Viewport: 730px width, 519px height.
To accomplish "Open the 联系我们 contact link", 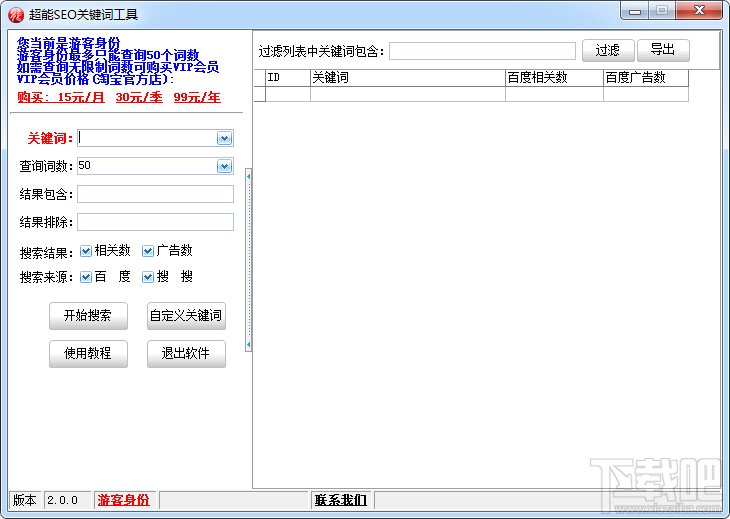I will tap(341, 500).
